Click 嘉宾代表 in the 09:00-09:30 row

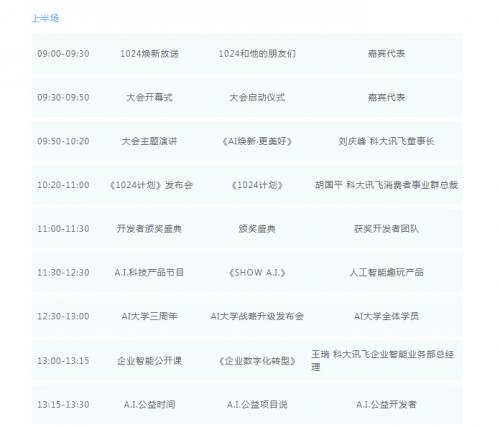tap(386, 54)
